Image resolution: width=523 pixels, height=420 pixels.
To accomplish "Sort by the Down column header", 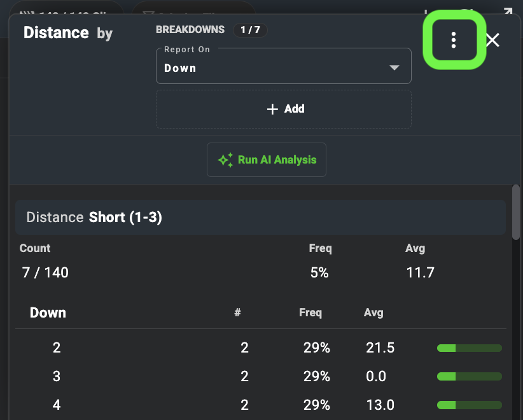I will pyautogui.click(x=48, y=312).
